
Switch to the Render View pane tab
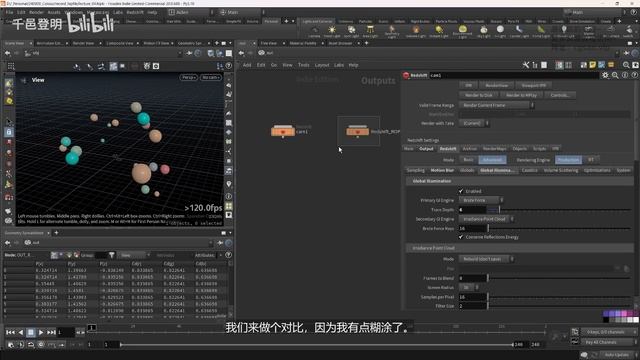click(x=83, y=43)
